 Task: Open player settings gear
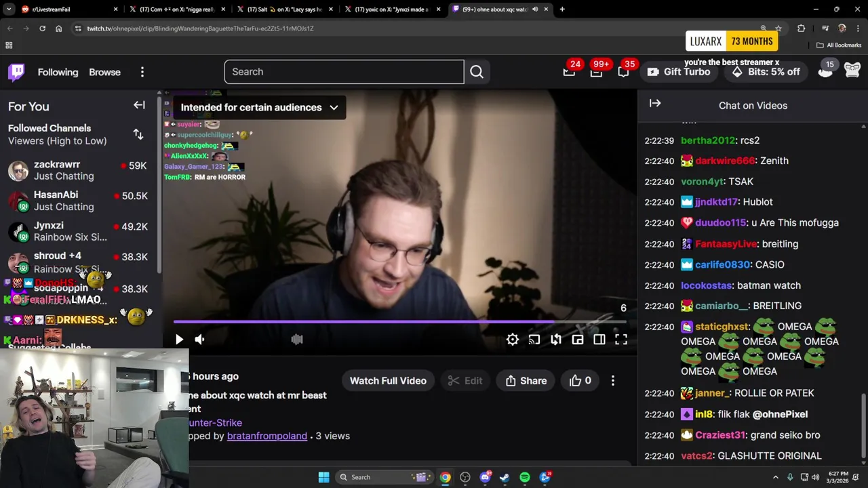[513, 340]
